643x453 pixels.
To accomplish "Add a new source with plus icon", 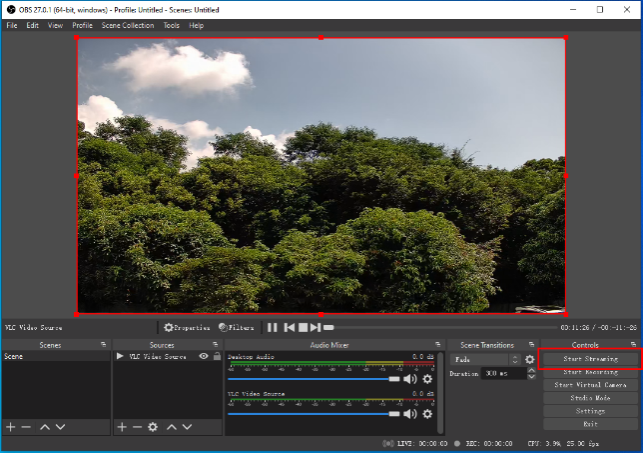I will (x=121, y=427).
